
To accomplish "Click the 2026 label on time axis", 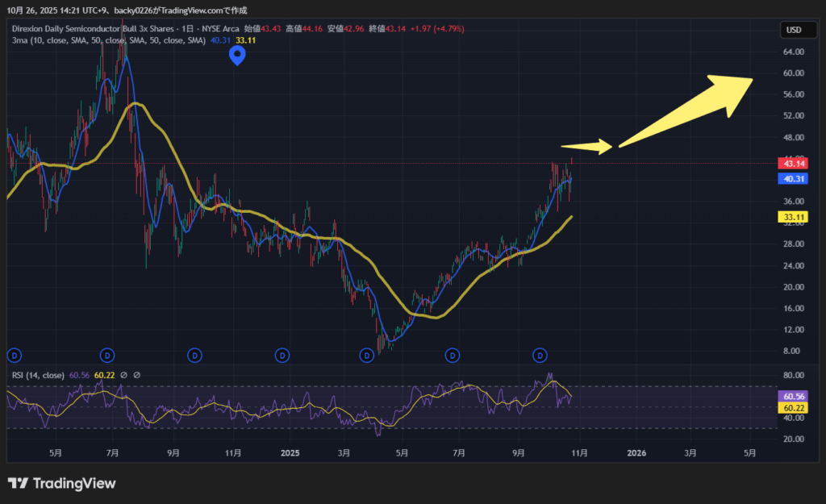I will coord(636,453).
